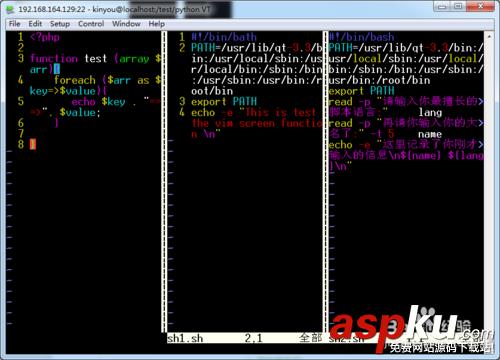This screenshot has width=500, height=360.
Task: Click first 'read -p' line in right pane
Action: click(406, 102)
